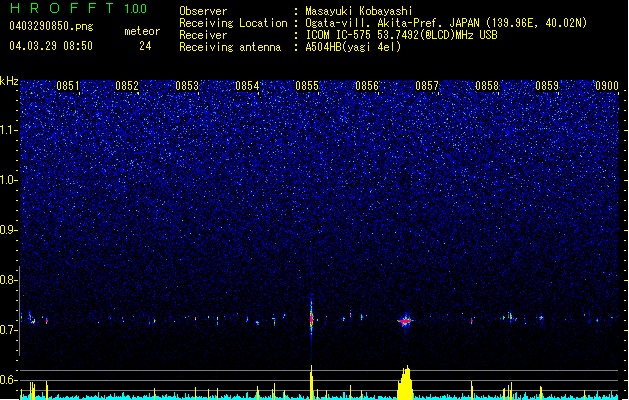The image size is (629, 400).
Task: Click the tall yellow power spike at 0855
Action: (x=311, y=382)
